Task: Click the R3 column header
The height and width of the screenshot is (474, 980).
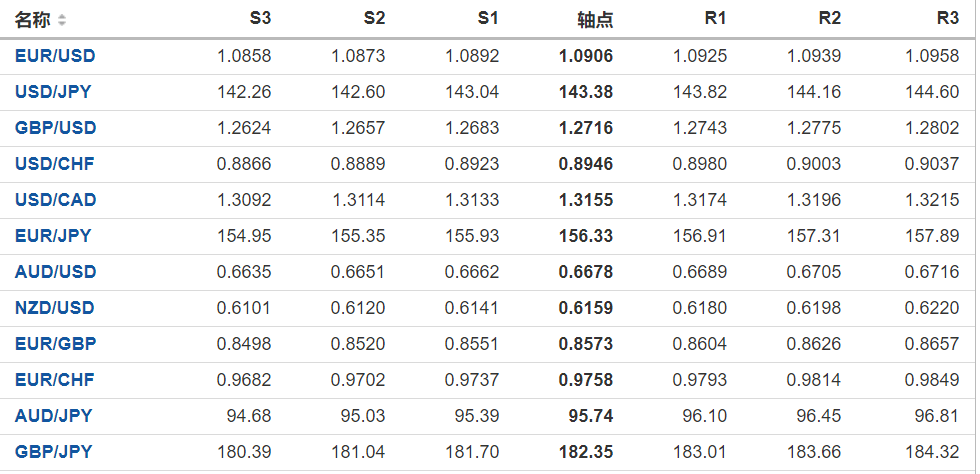Action: coord(947,19)
